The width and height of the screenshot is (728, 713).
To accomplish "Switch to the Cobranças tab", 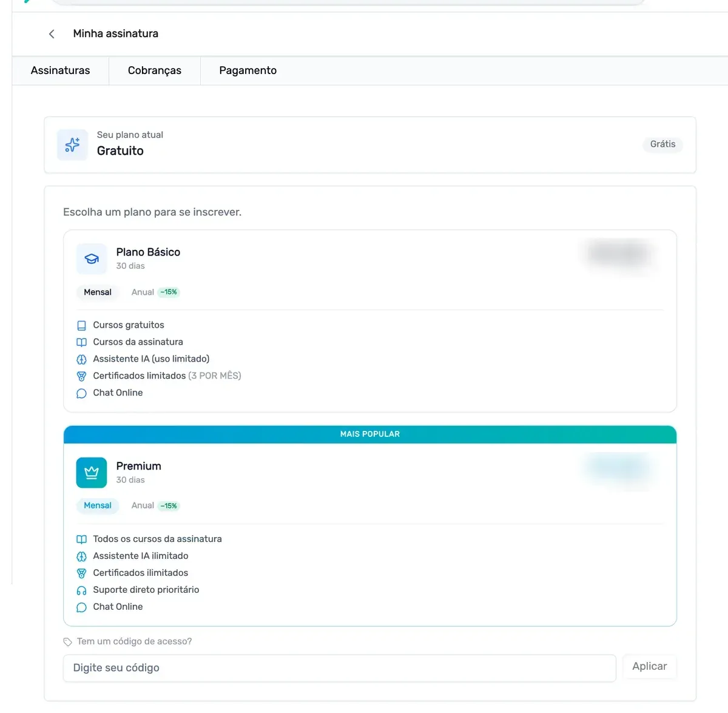I will [155, 70].
